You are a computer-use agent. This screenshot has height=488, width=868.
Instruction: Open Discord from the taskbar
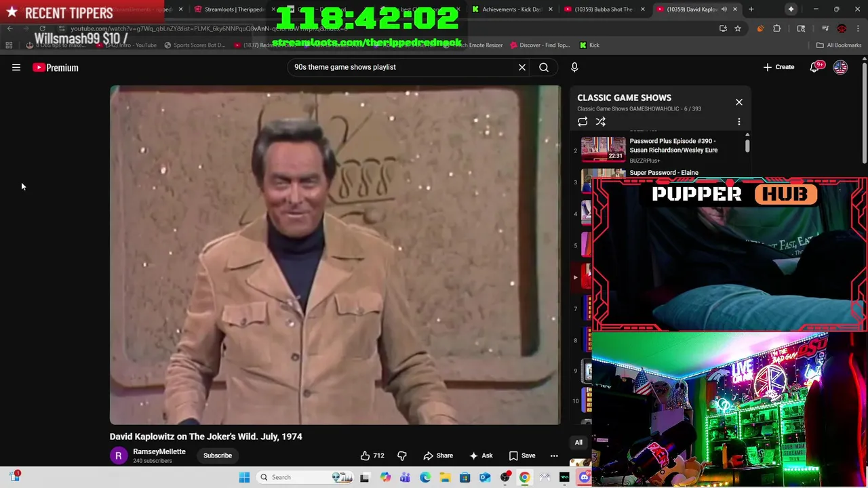click(x=585, y=477)
